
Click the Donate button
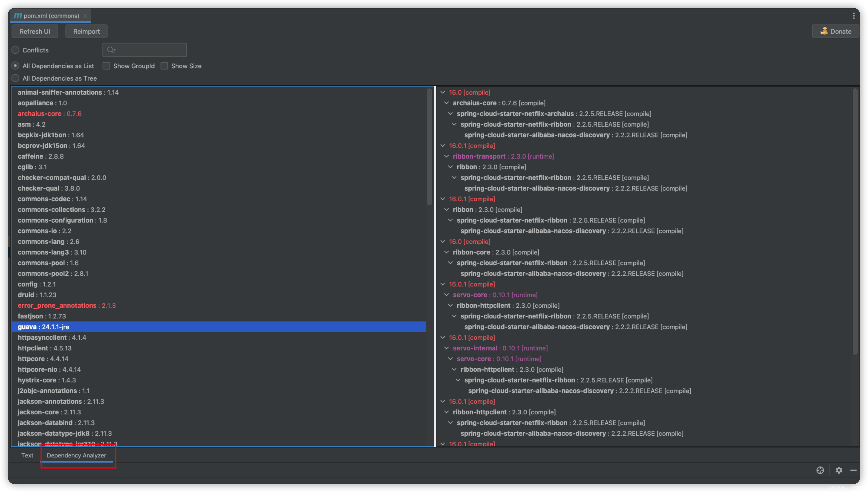[836, 31]
